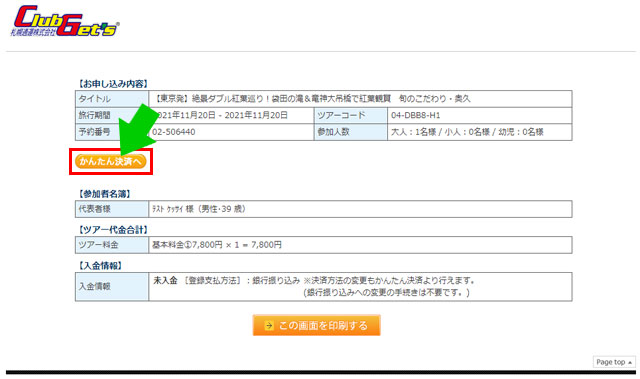The height and width of the screenshot is (379, 640).
Task: Click the ツアーコード label cell
Action: [x=351, y=115]
